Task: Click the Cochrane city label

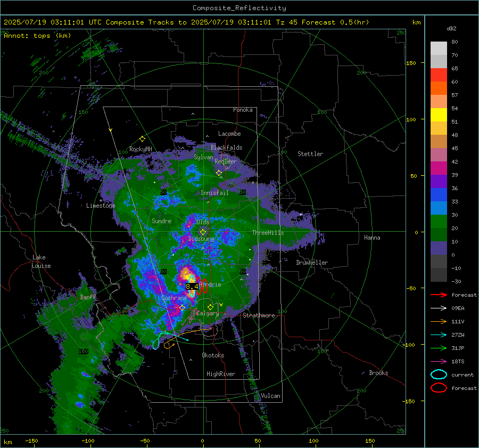Action: coord(174,298)
